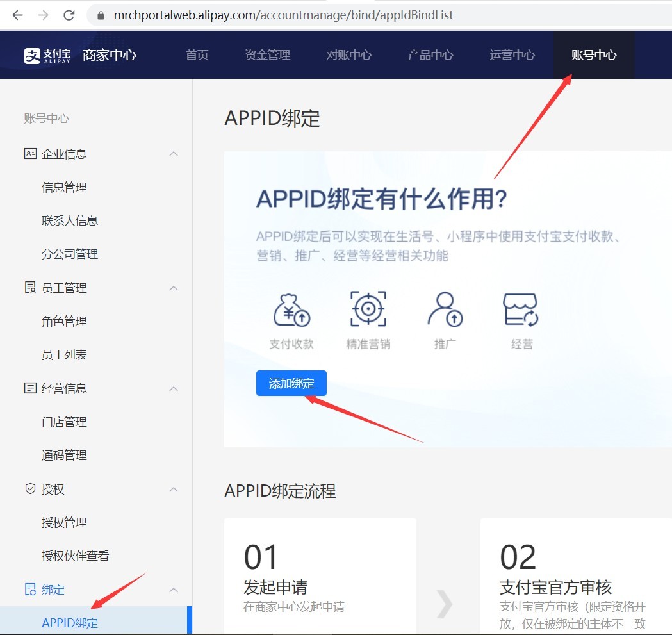Click the browser reload icon

[69, 14]
